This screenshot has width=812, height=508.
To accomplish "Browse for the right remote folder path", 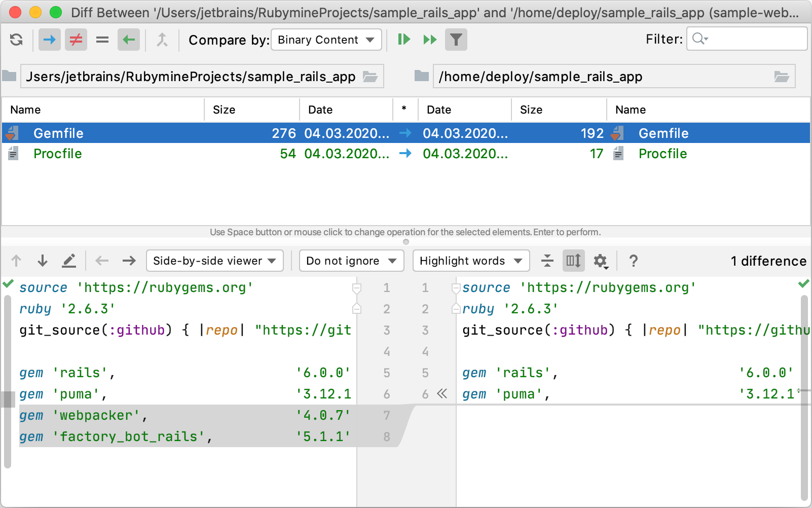I will [x=782, y=77].
